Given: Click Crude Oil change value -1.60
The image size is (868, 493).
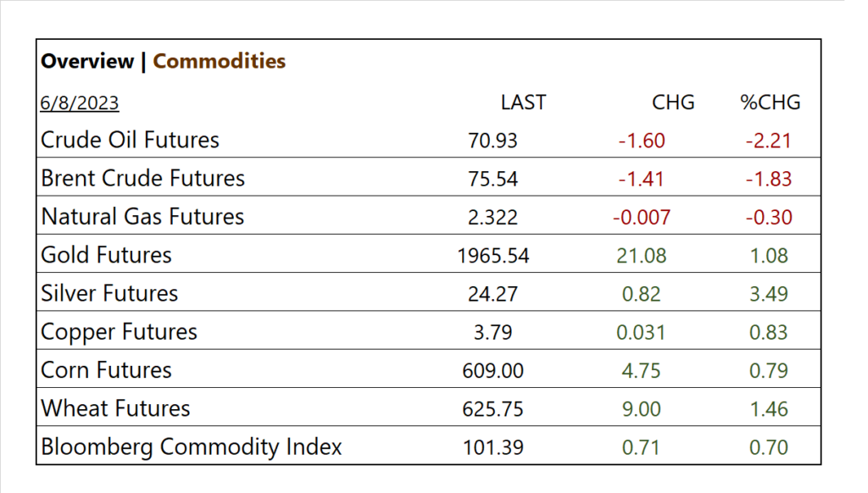Looking at the screenshot, I should click(x=642, y=141).
